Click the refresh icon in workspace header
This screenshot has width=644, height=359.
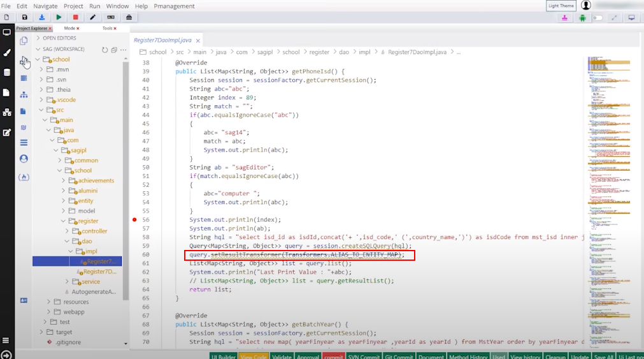pyautogui.click(x=105, y=49)
